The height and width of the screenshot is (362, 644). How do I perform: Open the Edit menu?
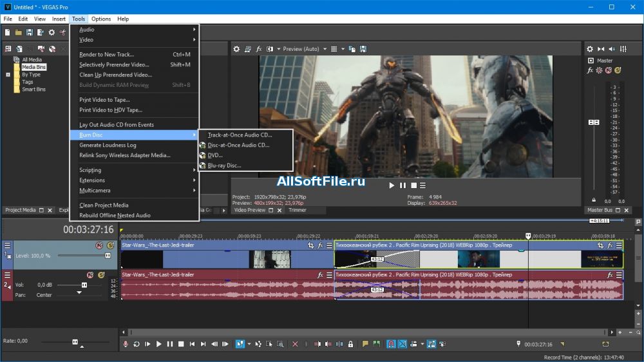point(23,19)
